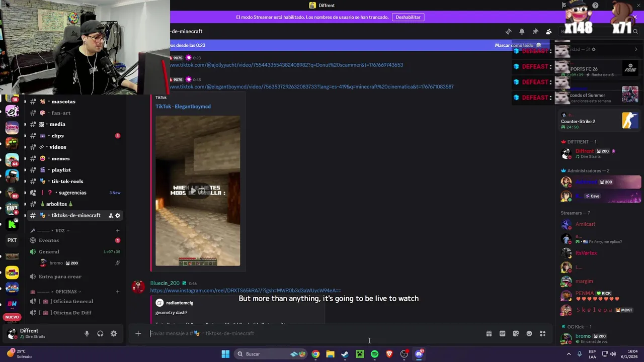
Task: Open user settings gear
Action: pos(114,333)
